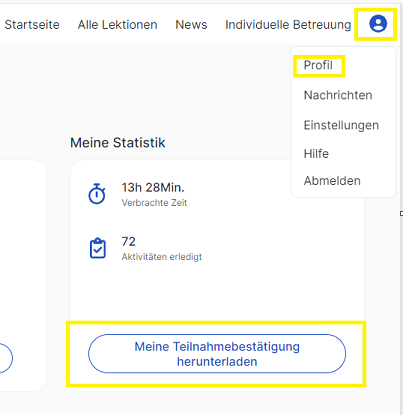This screenshot has height=415, width=403.
Task: Select Profil from the account dropdown
Action: click(x=318, y=65)
